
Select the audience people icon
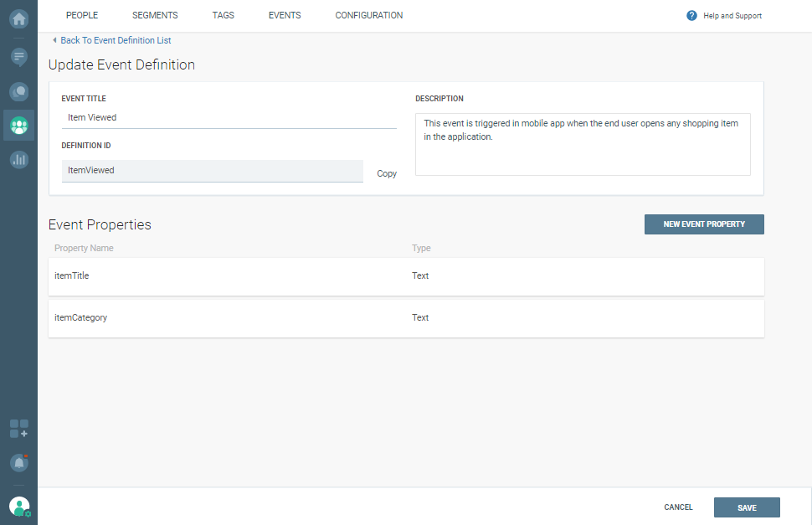coord(18,126)
